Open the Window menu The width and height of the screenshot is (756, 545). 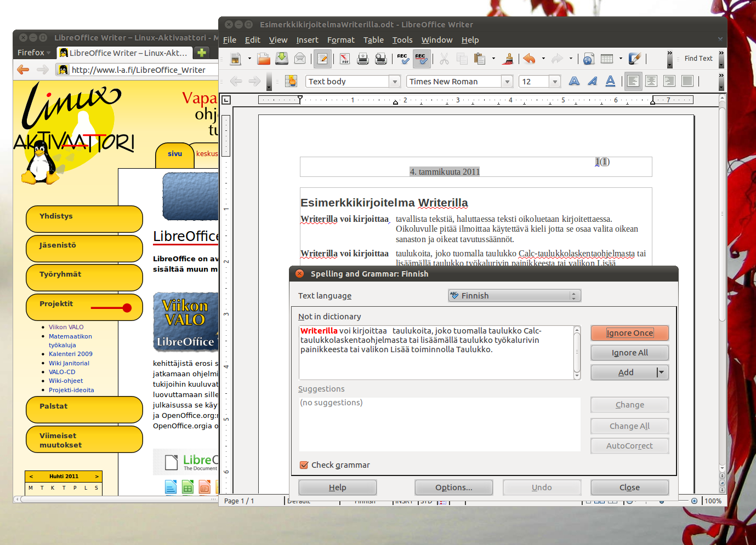click(x=437, y=40)
